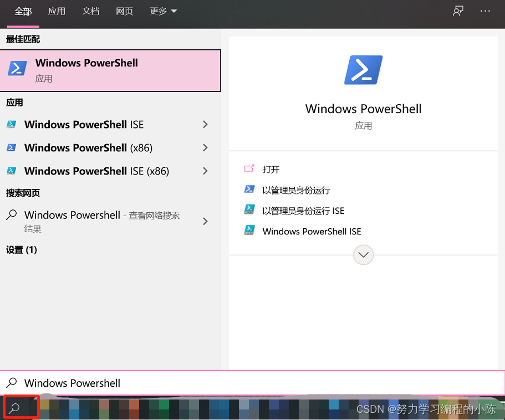Click the Windows PowerShell title in preview pane
The height and width of the screenshot is (420, 505).
point(363,109)
